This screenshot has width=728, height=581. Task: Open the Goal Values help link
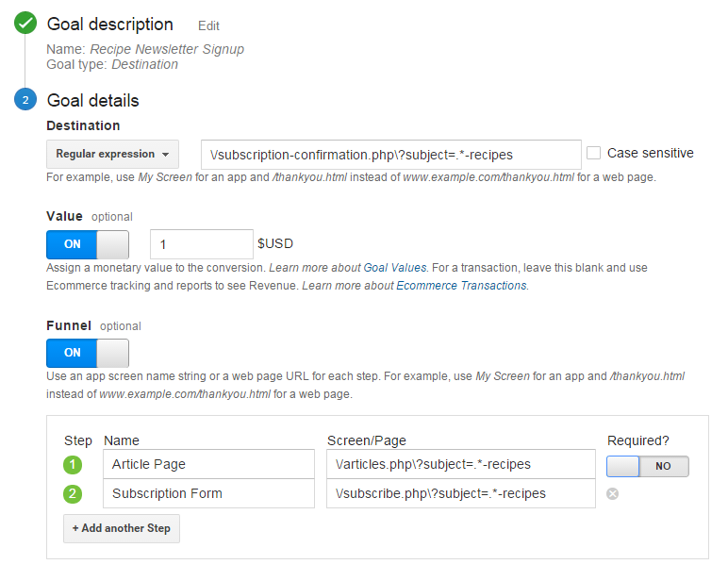(394, 268)
